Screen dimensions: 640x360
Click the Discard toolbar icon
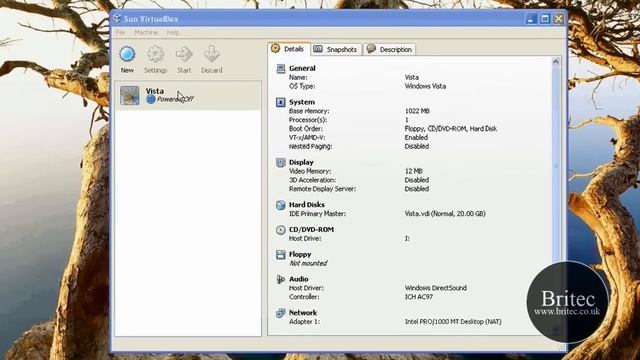pyautogui.click(x=211, y=54)
